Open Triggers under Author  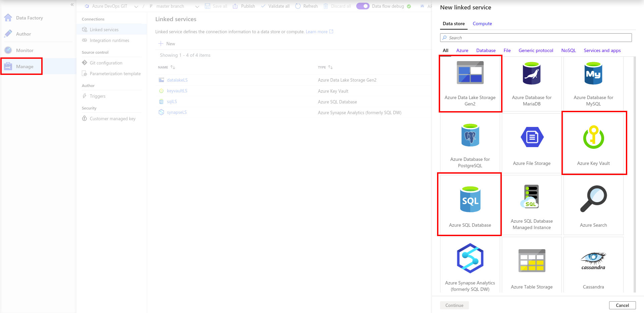tap(112, 96)
